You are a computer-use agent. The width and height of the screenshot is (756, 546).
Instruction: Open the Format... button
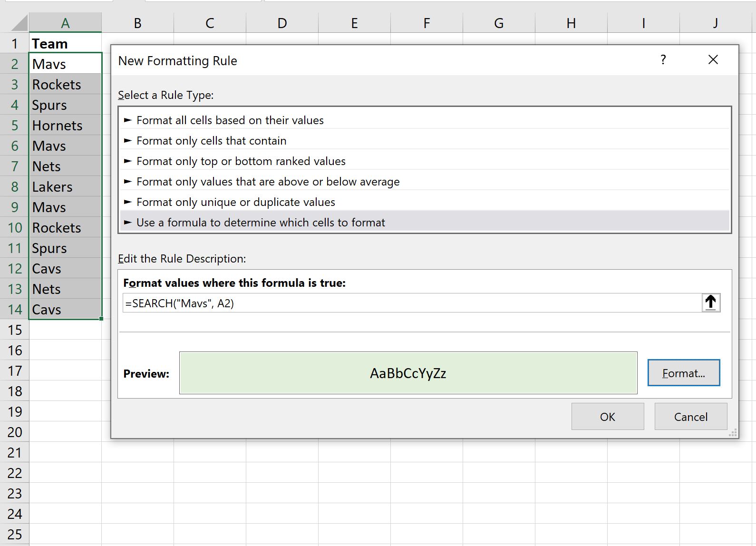click(684, 373)
